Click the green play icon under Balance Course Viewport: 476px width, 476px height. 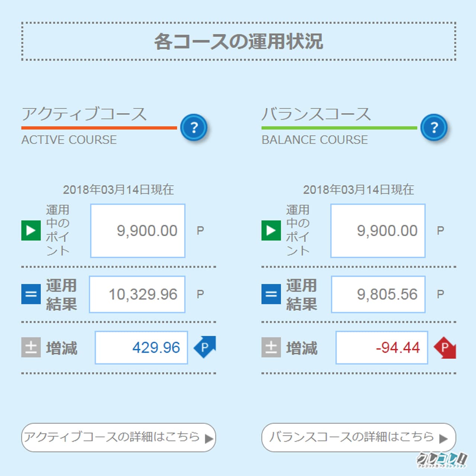point(271,231)
